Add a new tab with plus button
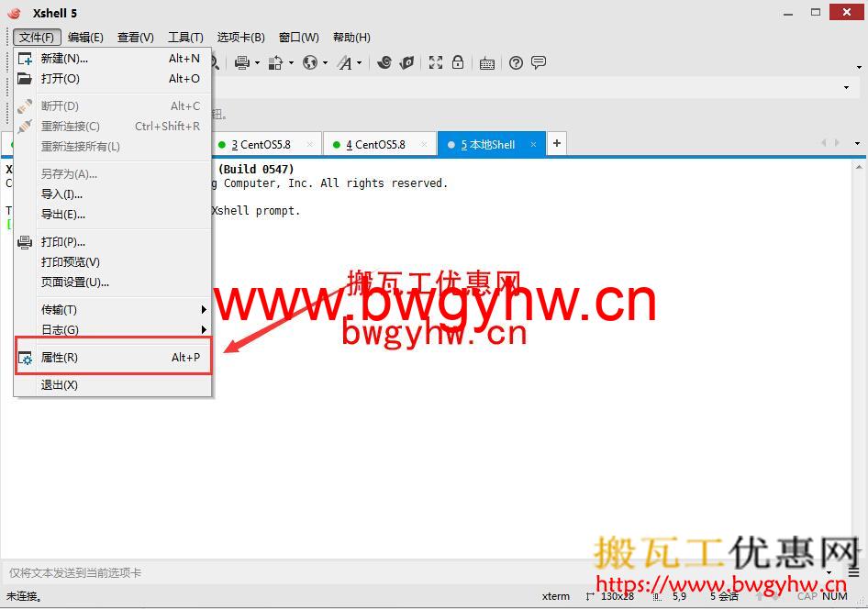The width and height of the screenshot is (868, 609). click(557, 143)
